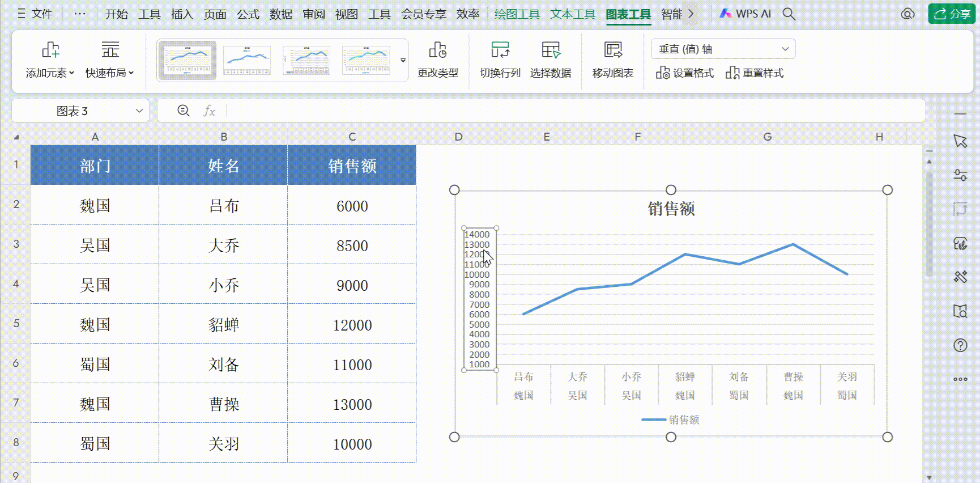Screen dimensions: 980x483
Task: Click the three-dots more menu in the title bar
Action: pyautogui.click(x=80, y=14)
